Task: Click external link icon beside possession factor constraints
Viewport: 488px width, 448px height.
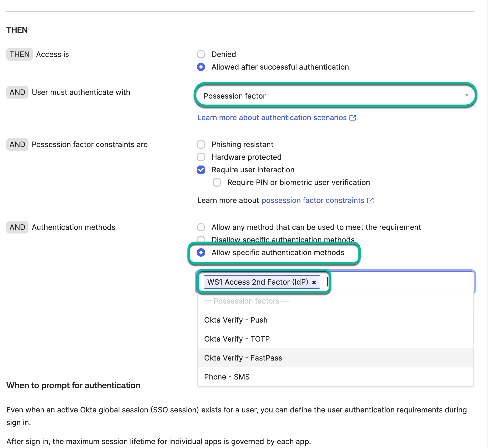Action: 370,200
